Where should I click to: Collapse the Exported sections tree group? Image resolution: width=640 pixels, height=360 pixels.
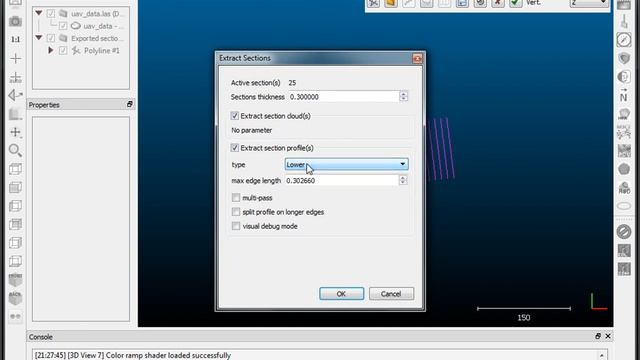39,38
